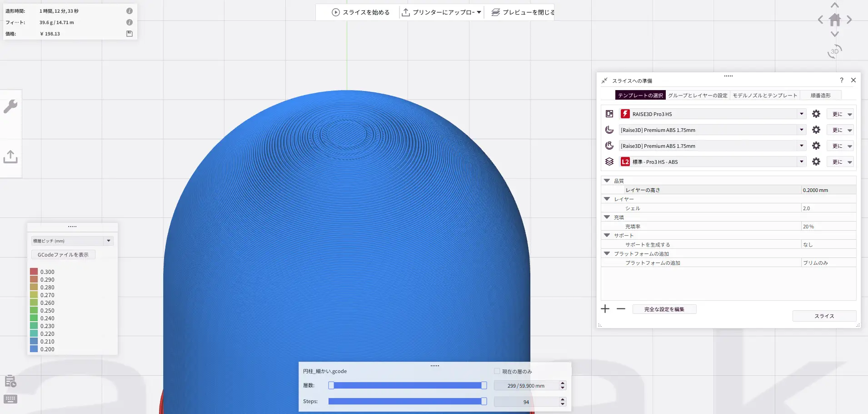Click the keyboard shortcut icon at bottom left

(x=10, y=399)
